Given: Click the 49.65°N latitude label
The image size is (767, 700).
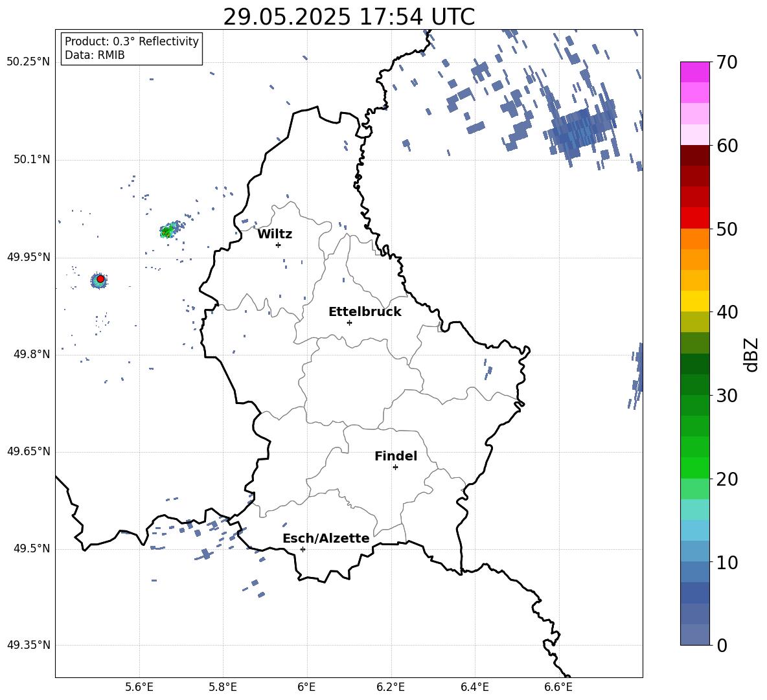Looking at the screenshot, I should pyautogui.click(x=29, y=451).
